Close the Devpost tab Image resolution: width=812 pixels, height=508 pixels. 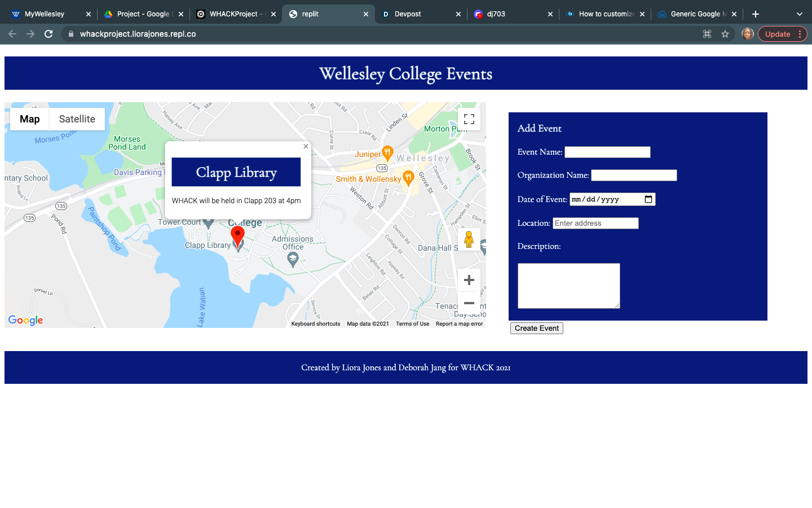(458, 14)
